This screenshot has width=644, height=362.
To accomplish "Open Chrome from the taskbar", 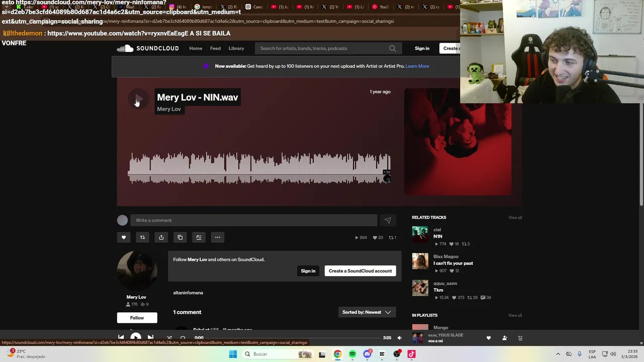I will point(338,354).
